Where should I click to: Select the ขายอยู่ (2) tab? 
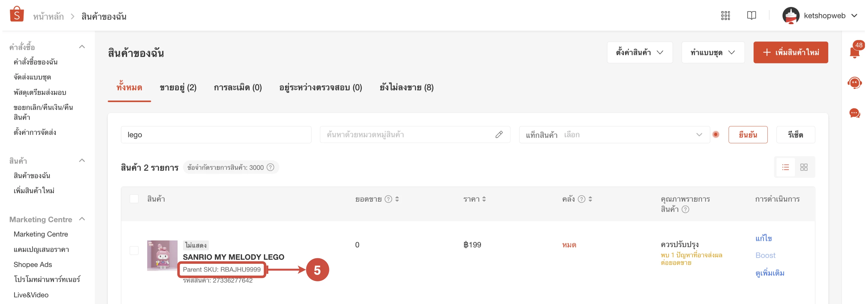(x=178, y=88)
